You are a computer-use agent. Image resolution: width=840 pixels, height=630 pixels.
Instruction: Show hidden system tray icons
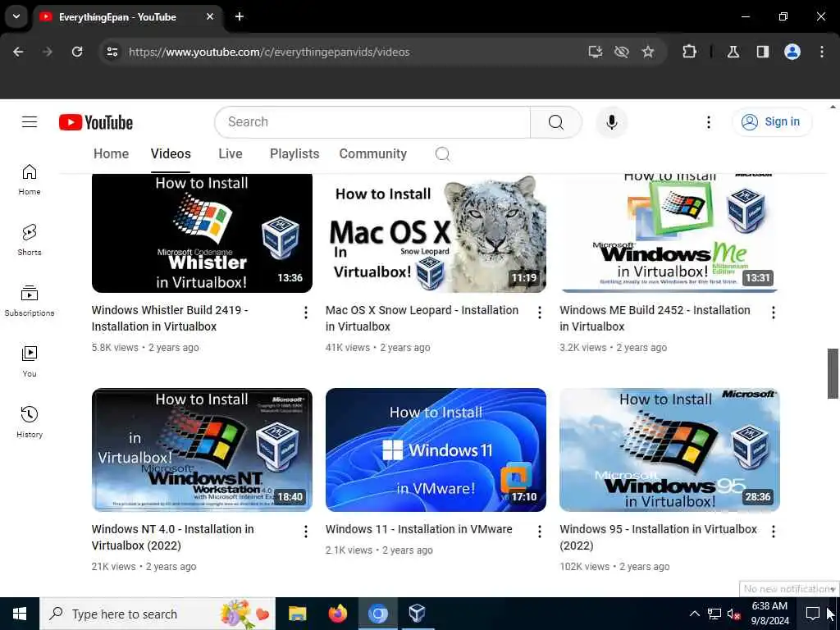pos(694,614)
